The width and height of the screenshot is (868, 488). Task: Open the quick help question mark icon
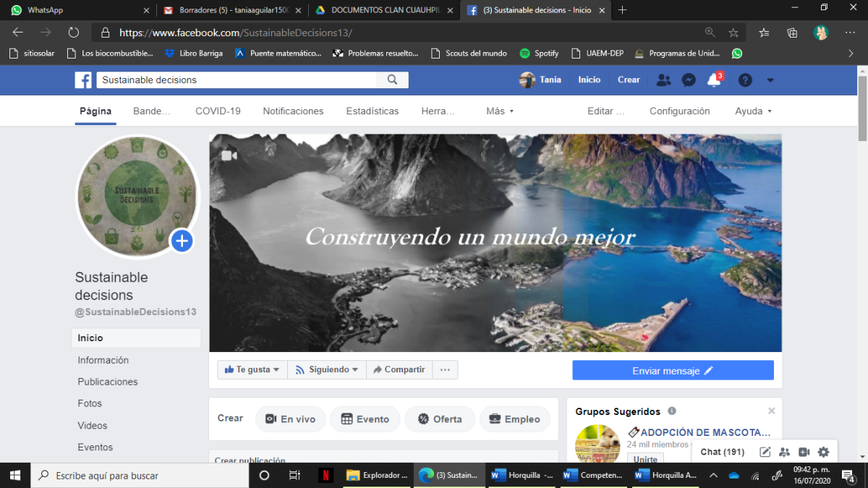[x=745, y=80]
